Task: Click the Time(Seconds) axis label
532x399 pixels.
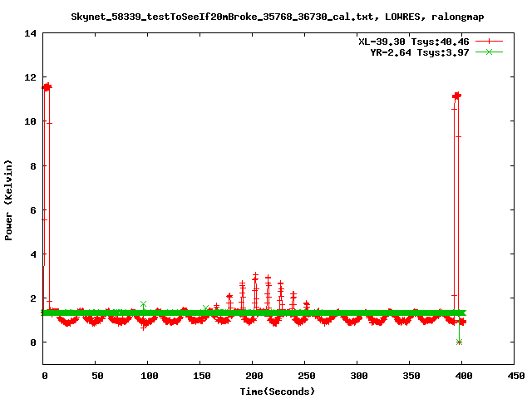Action: (277, 392)
